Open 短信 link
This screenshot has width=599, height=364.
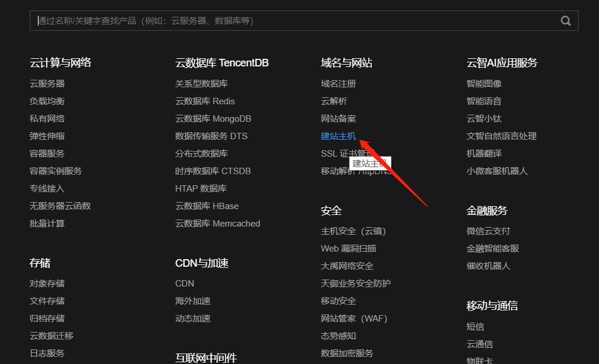click(x=475, y=327)
